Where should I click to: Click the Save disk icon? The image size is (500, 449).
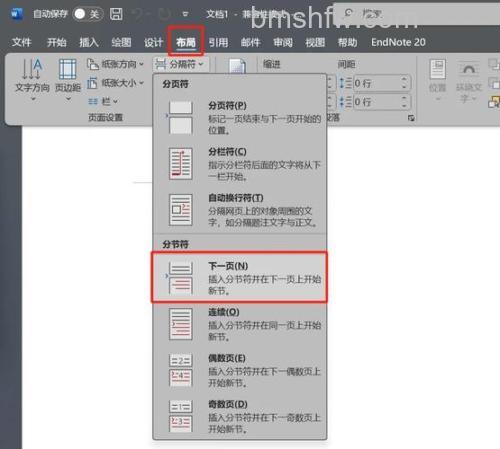pos(116,14)
